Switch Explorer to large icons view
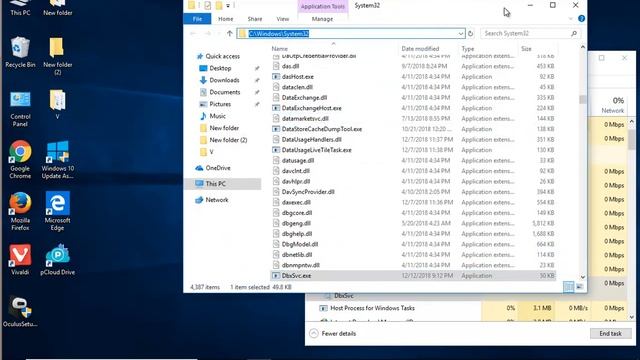The height and width of the screenshot is (360, 640). [x=579, y=287]
